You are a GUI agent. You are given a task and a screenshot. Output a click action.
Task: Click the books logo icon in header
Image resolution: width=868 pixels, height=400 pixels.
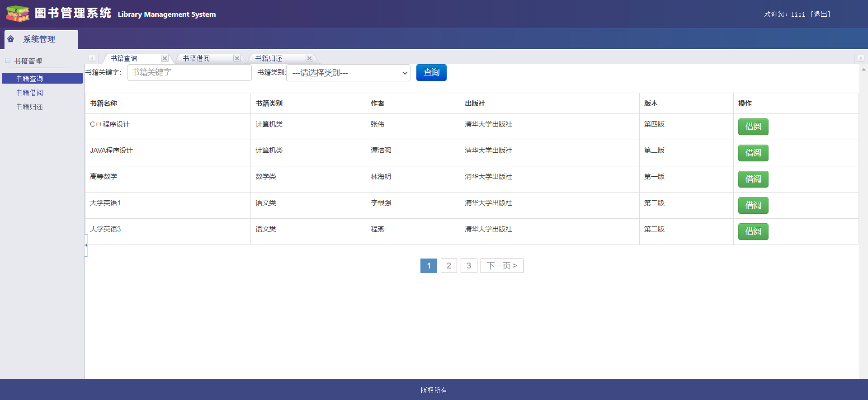(18, 14)
